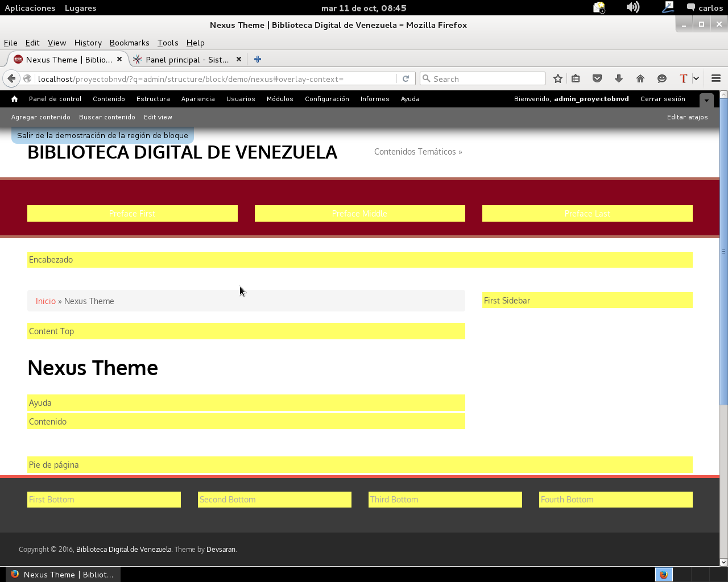The height and width of the screenshot is (582, 728).
Task: Open the Firefox hamburger menu
Action: pyautogui.click(x=716, y=78)
